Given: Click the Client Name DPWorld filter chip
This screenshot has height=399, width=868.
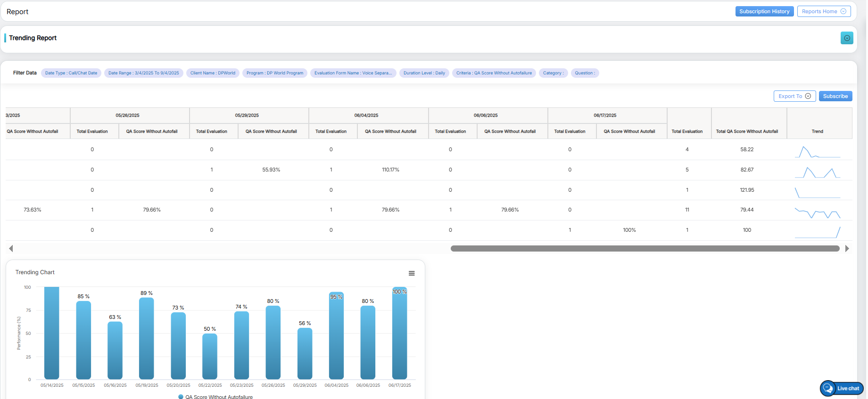Looking at the screenshot, I should pyautogui.click(x=213, y=73).
